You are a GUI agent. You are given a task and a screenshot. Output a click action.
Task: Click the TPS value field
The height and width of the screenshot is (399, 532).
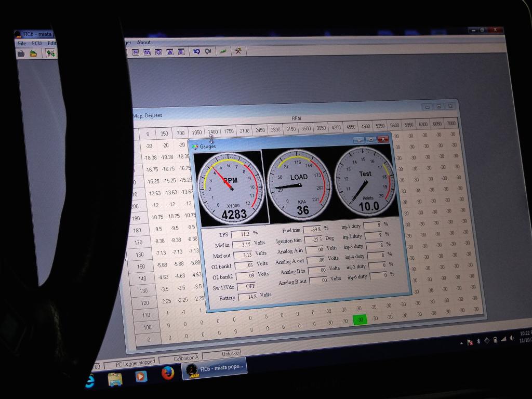(241, 234)
